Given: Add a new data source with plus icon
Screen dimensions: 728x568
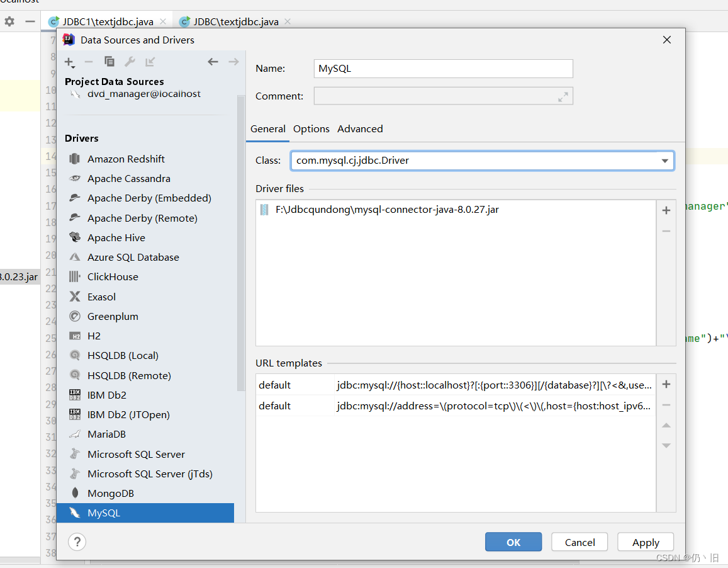Looking at the screenshot, I should [69, 62].
